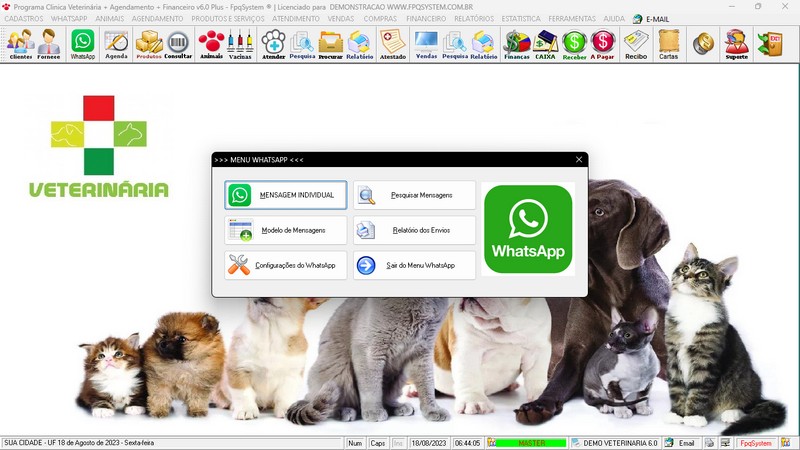Open the Vacinas syringes icon
This screenshot has height=450, width=800.
(240, 44)
